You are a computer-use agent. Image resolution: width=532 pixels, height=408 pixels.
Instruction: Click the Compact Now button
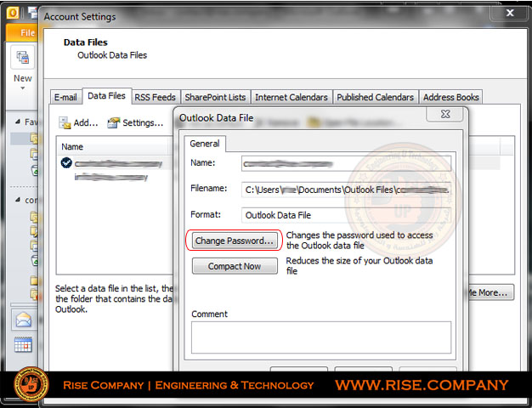coord(235,266)
